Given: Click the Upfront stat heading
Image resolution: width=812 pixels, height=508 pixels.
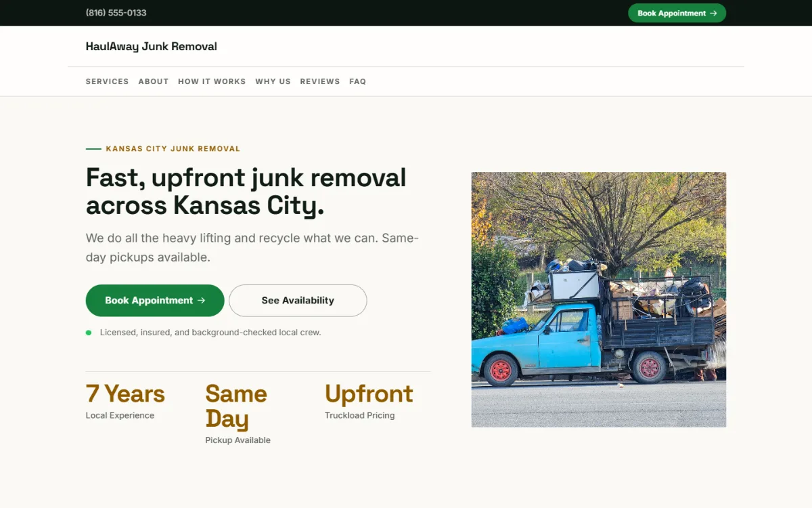Looking at the screenshot, I should [x=369, y=394].
